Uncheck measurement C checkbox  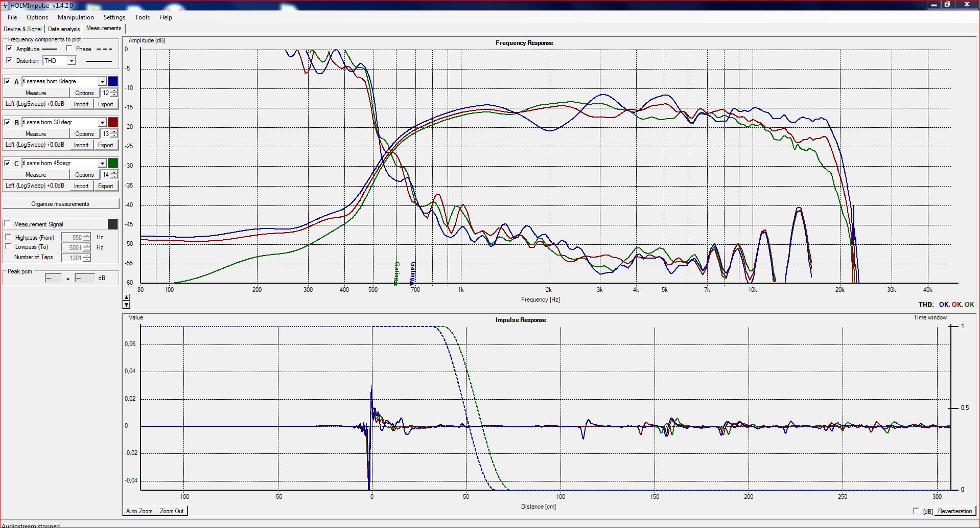pyautogui.click(x=7, y=163)
